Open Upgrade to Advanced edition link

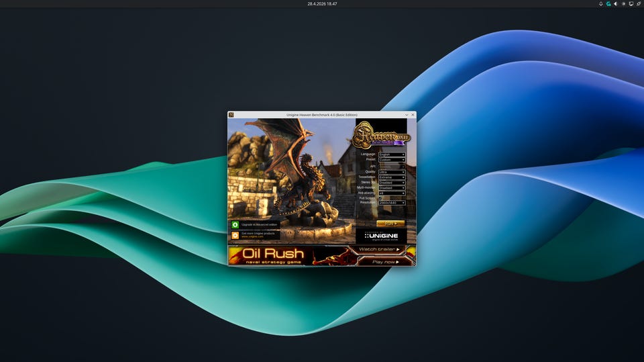pyautogui.click(x=259, y=224)
